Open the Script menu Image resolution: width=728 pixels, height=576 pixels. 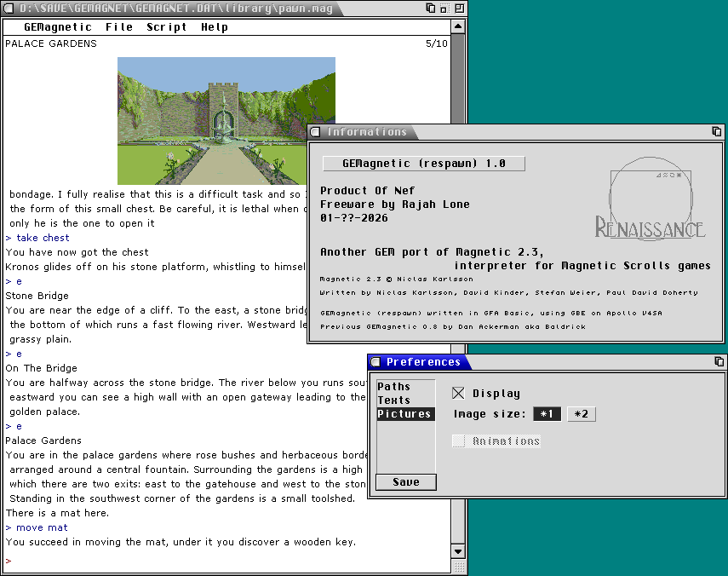(x=166, y=26)
